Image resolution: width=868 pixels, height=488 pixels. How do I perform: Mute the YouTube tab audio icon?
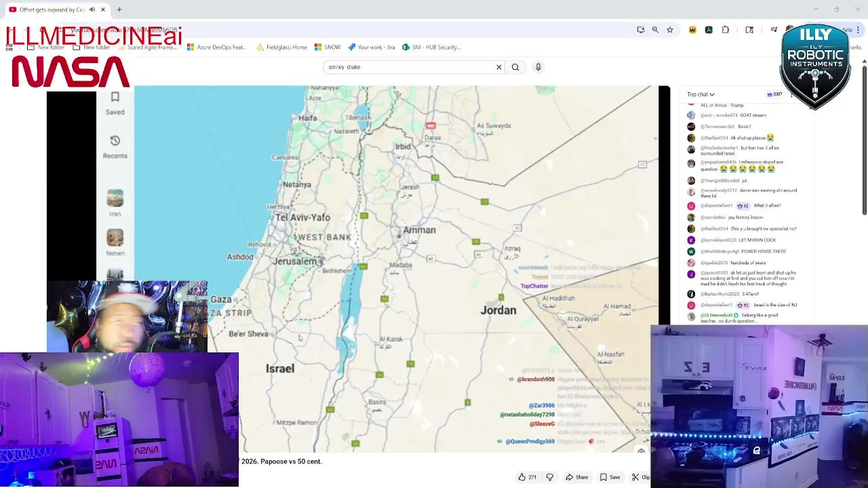pyautogui.click(x=92, y=9)
